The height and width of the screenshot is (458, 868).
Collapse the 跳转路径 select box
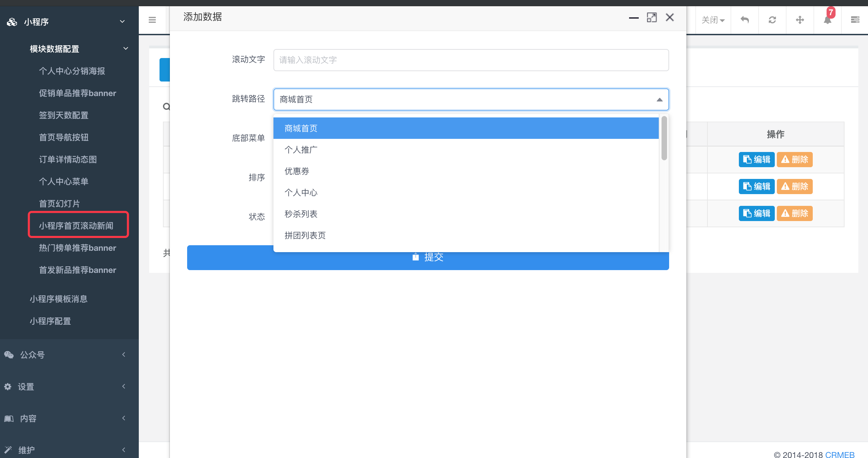point(471,99)
